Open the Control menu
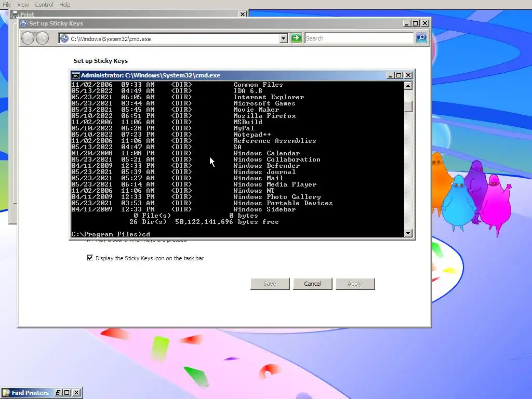The image size is (532, 399). point(44,5)
